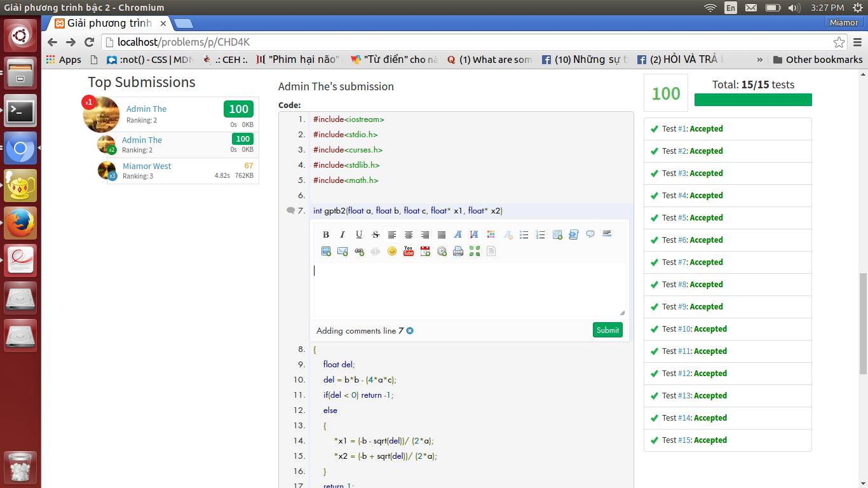Justify comment text
868x488 pixels.
point(442,234)
